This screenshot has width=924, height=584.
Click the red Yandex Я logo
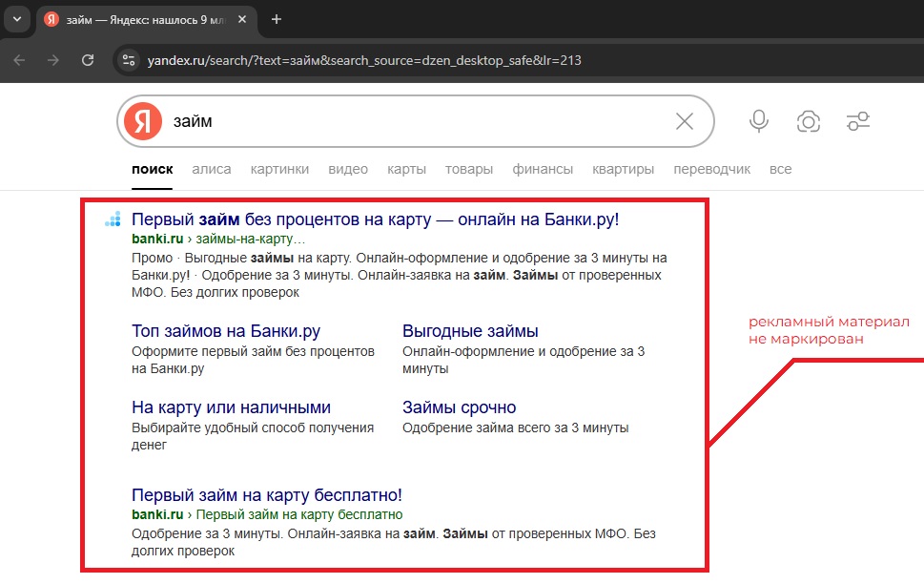click(143, 121)
